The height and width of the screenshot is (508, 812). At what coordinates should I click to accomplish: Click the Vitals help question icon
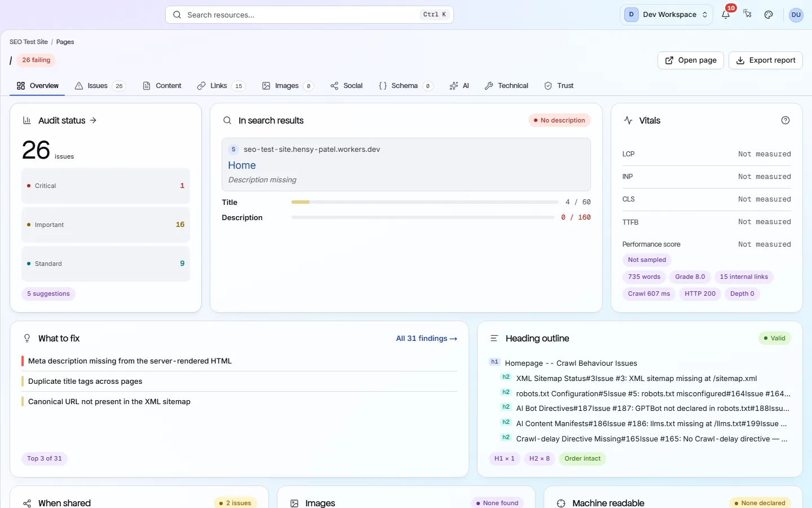pos(785,120)
